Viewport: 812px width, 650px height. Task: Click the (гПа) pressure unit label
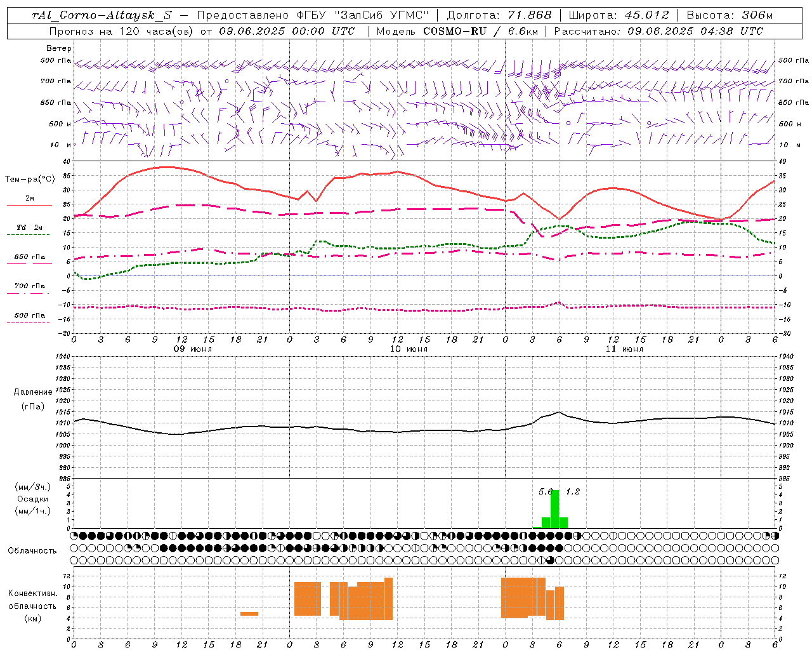[x=33, y=407]
